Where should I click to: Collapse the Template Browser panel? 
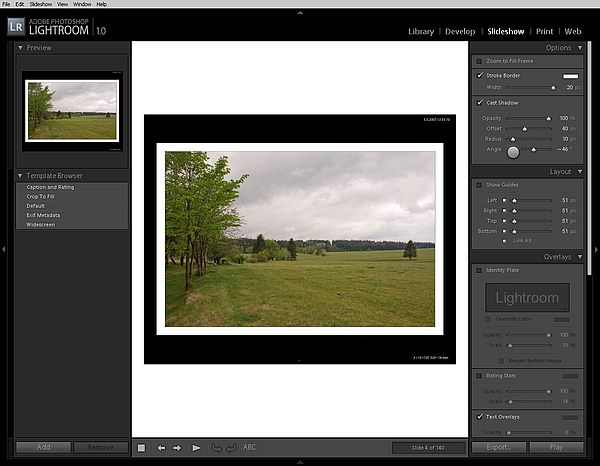click(x=20, y=175)
